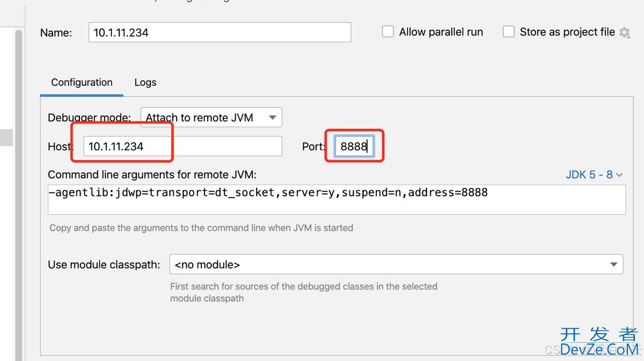Click into the Name text field

[x=219, y=32]
